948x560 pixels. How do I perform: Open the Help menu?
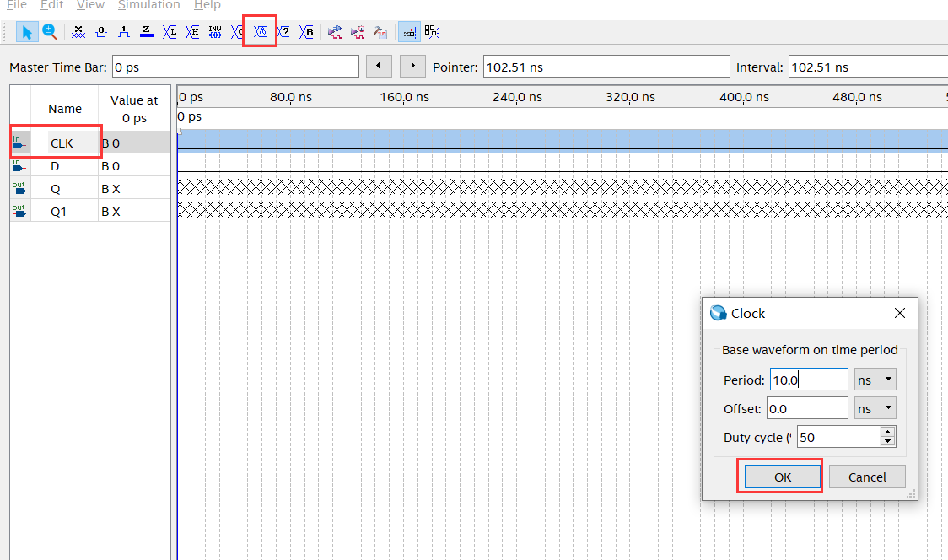tap(207, 5)
